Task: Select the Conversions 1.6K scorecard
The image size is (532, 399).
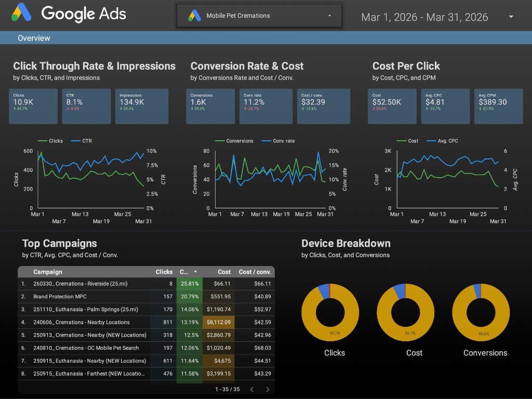Action: tap(210, 106)
